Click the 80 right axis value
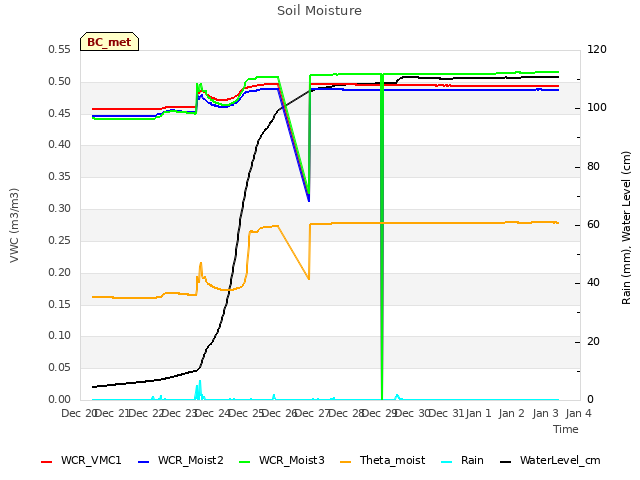Image resolution: width=640 pixels, height=480 pixels. (x=593, y=167)
